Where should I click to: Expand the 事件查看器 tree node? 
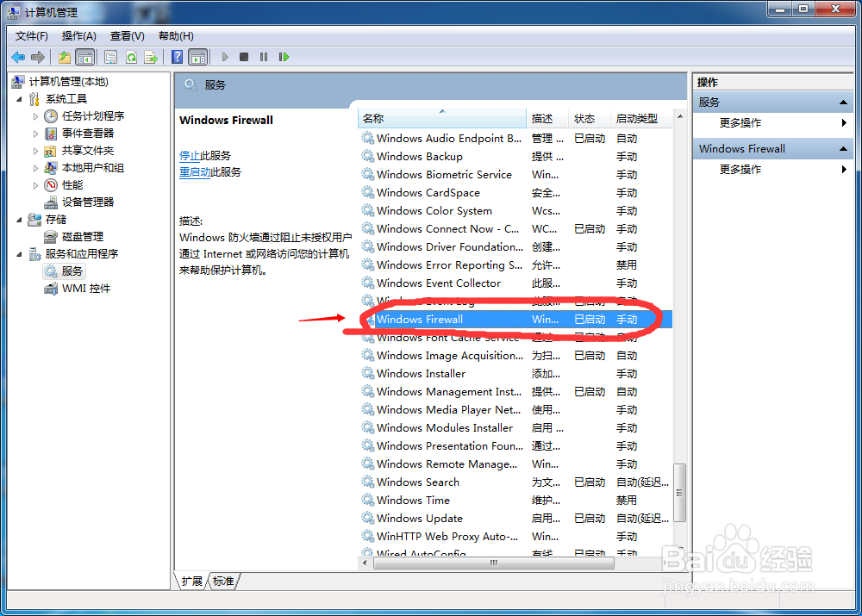pyautogui.click(x=35, y=134)
